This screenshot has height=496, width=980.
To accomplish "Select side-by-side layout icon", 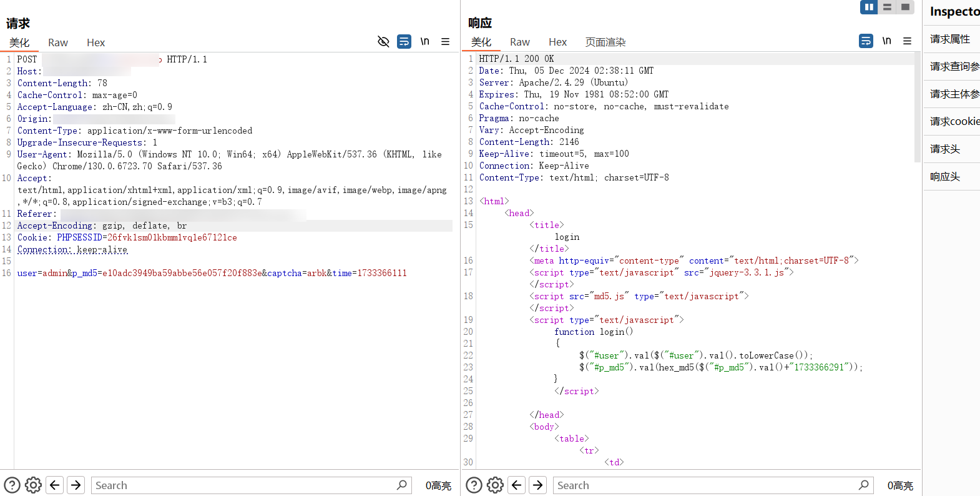I will click(x=869, y=7).
